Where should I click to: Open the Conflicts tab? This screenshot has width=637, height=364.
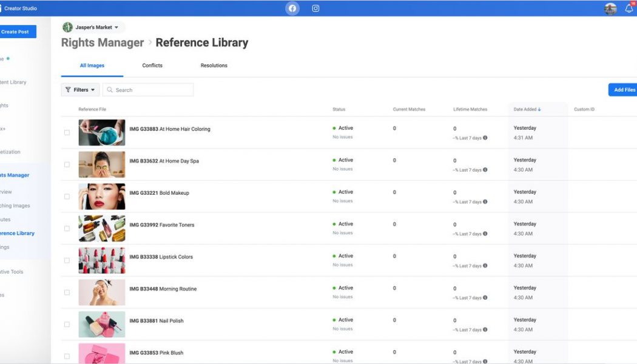tap(152, 66)
